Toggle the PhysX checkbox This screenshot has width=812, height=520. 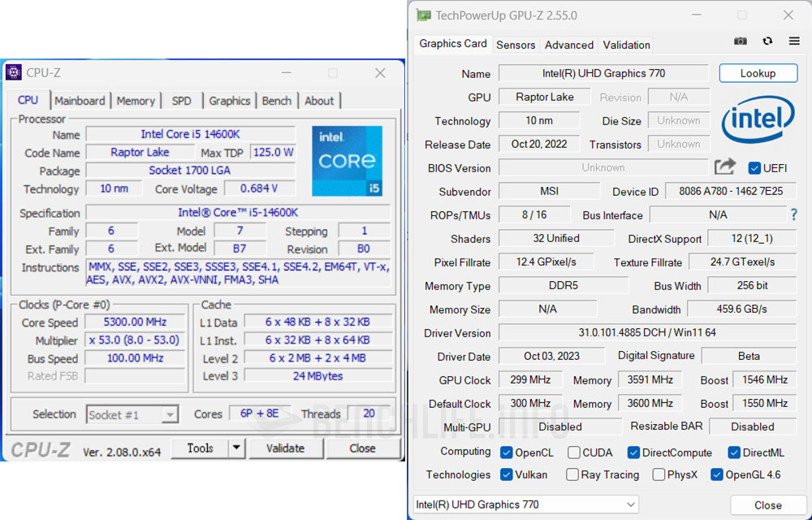pyautogui.click(x=659, y=474)
